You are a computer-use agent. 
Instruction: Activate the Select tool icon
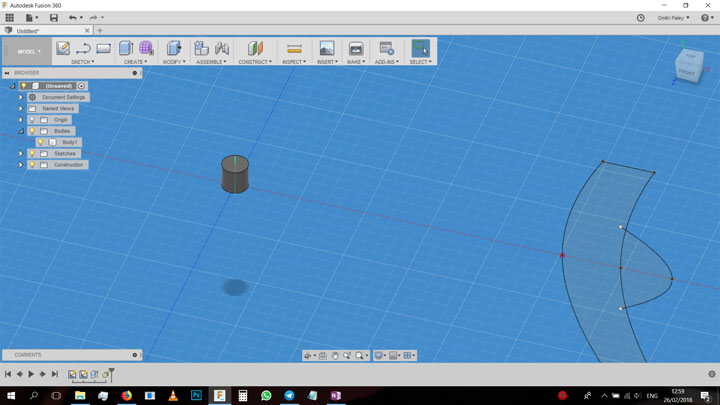tap(420, 48)
